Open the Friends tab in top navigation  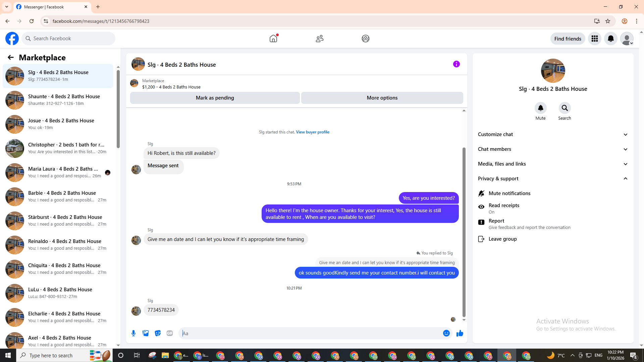(x=319, y=39)
